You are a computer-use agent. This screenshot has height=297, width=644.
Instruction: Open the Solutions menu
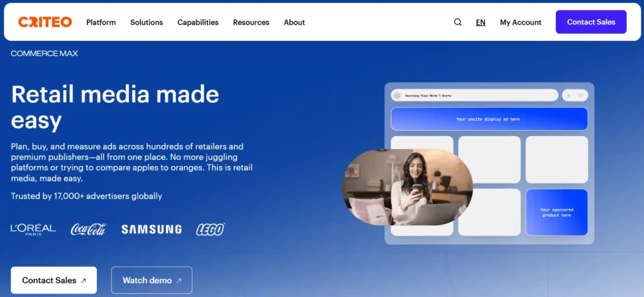[147, 22]
